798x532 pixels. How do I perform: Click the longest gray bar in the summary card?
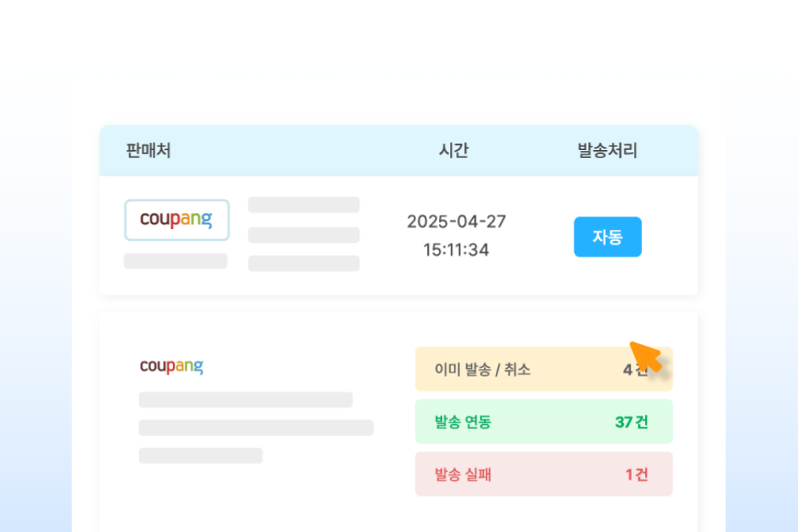(256, 428)
